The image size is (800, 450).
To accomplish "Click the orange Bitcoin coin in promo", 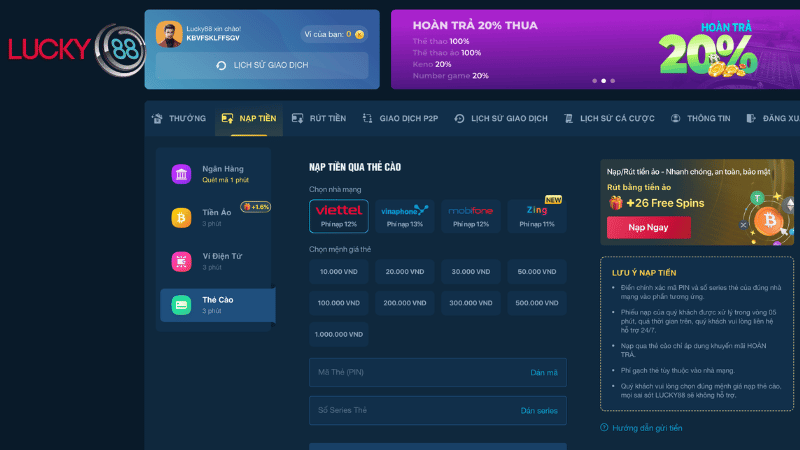I will [x=769, y=220].
